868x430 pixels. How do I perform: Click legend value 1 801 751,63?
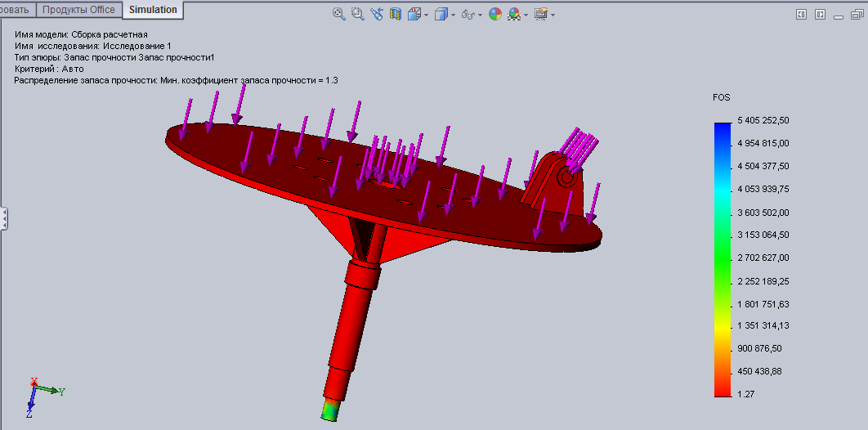point(763,304)
